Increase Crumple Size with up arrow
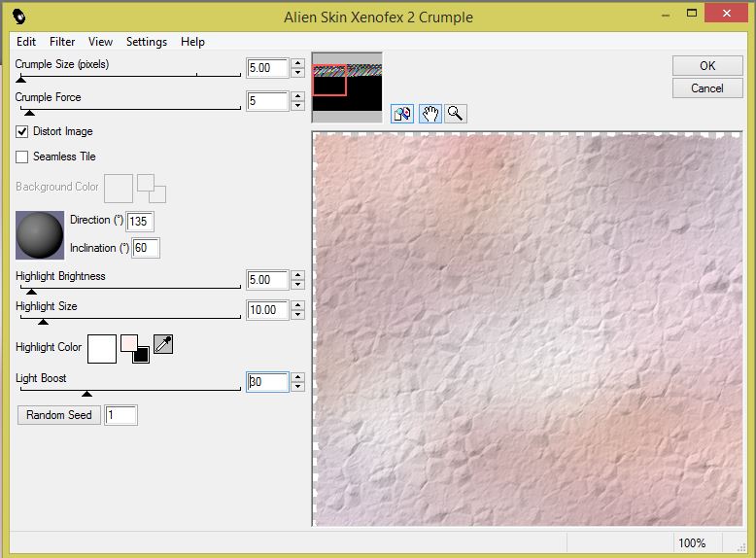Viewport: 756px width, 558px height. [x=297, y=63]
